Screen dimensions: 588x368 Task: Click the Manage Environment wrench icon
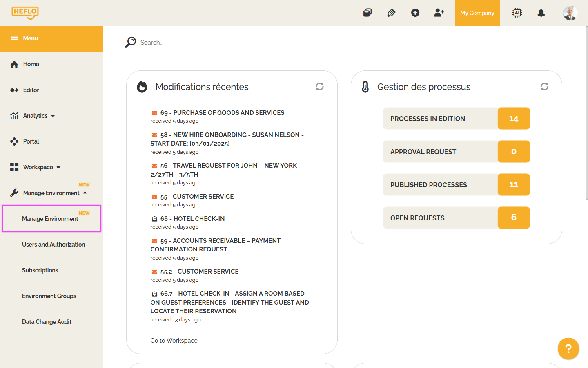pos(14,193)
